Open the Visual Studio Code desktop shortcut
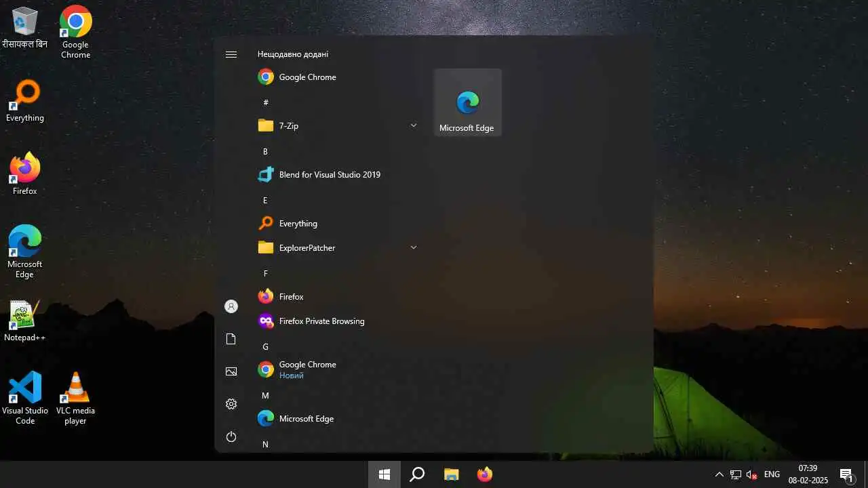The height and width of the screenshot is (488, 868). (x=24, y=398)
